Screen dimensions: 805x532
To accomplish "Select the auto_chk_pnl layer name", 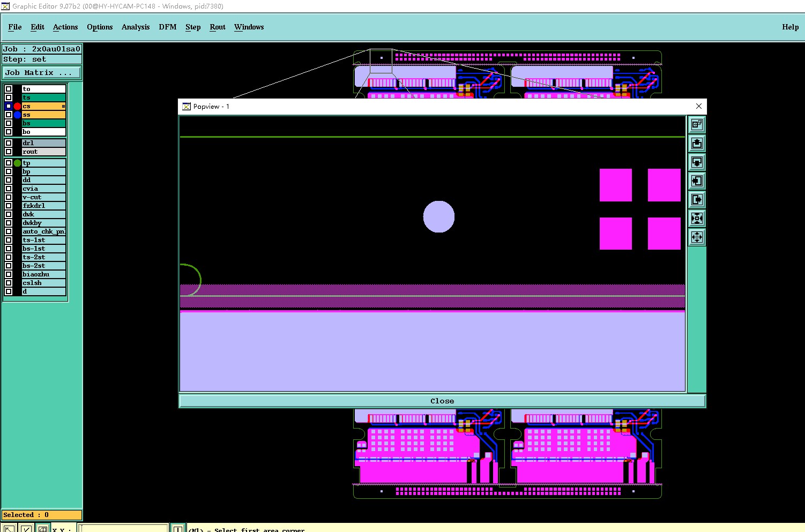I will [43, 231].
